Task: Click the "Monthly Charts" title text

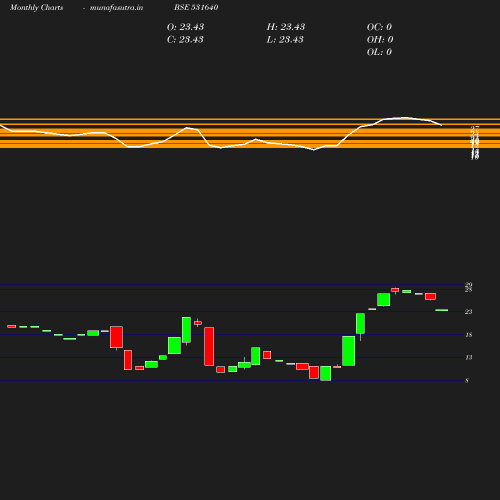Action: [36, 7]
